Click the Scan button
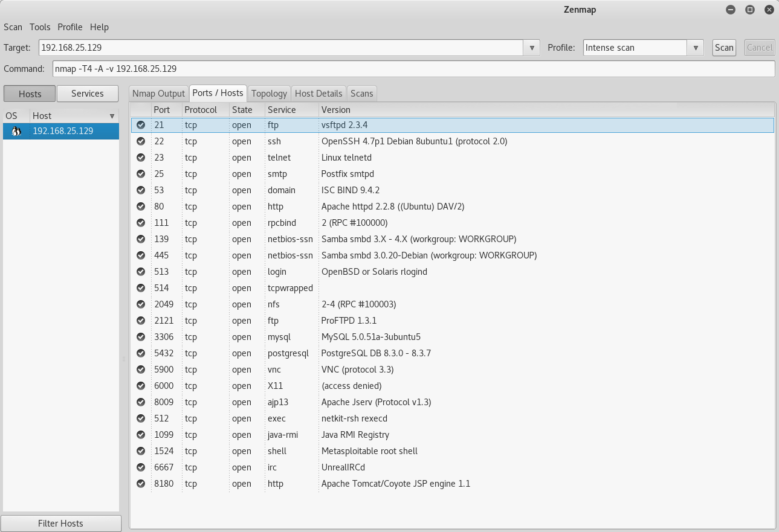 [x=724, y=48]
